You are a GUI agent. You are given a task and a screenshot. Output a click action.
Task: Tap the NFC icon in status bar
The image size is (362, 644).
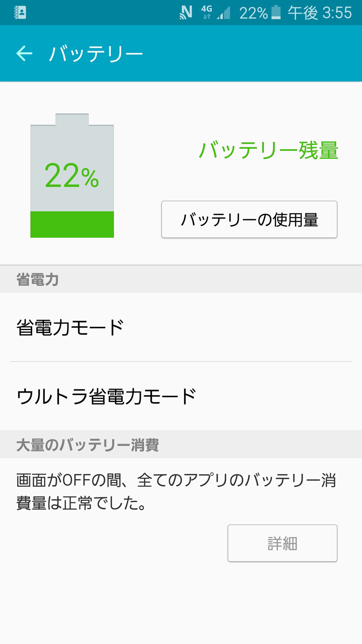pyautogui.click(x=186, y=13)
